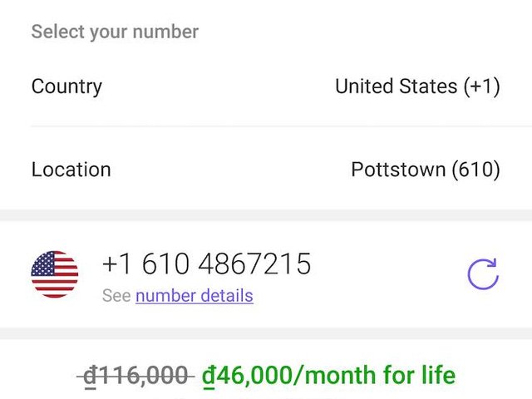This screenshot has height=399, width=532.
Task: Open the number details link
Action: click(x=195, y=296)
